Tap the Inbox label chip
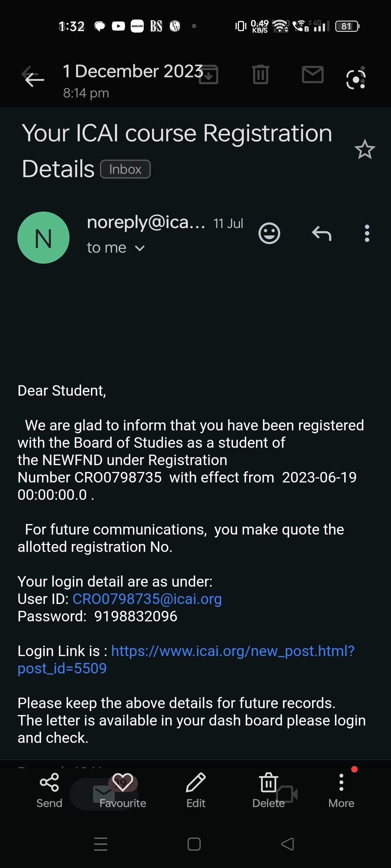Image resolution: width=391 pixels, height=868 pixels. click(125, 169)
